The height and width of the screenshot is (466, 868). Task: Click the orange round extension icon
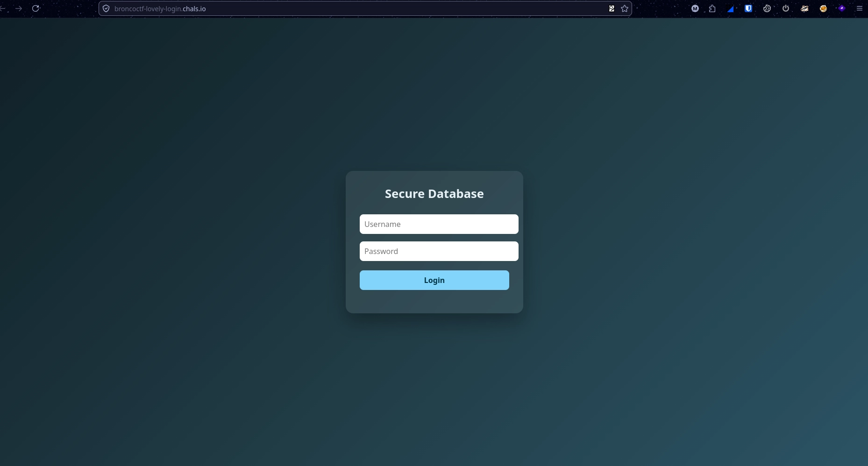(x=823, y=8)
